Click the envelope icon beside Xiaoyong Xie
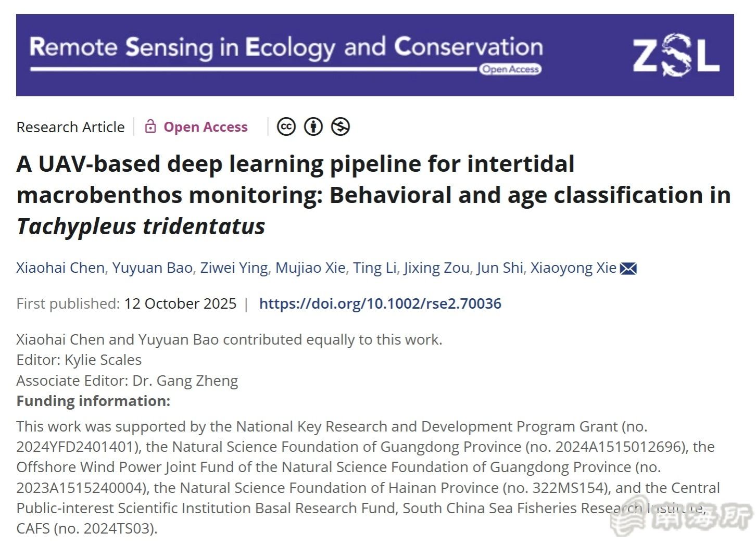 (x=628, y=269)
